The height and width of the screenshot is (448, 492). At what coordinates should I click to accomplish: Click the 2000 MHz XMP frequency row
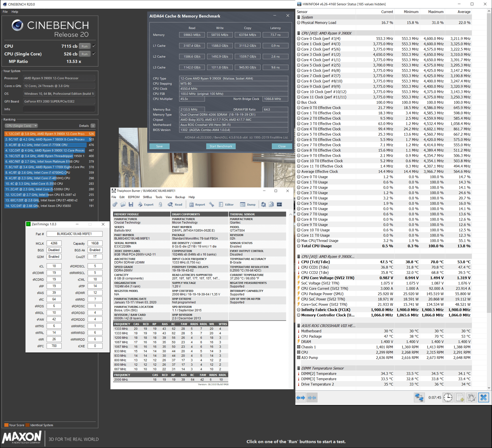tap(171, 380)
